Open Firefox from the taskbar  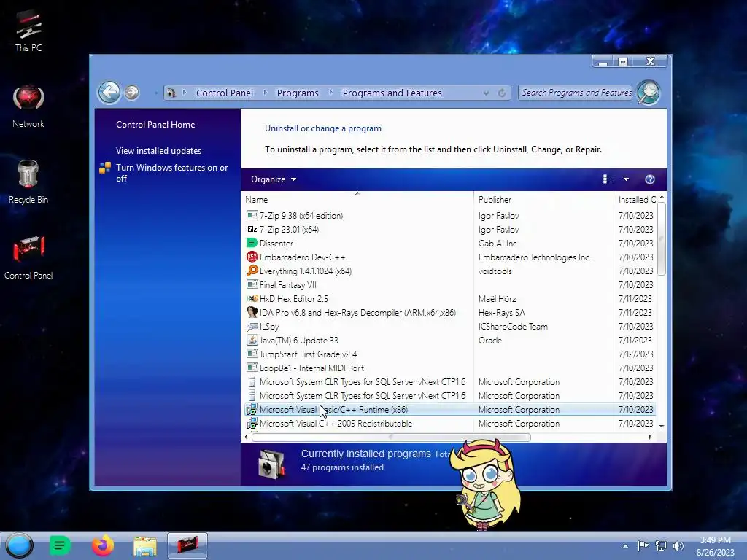102,545
